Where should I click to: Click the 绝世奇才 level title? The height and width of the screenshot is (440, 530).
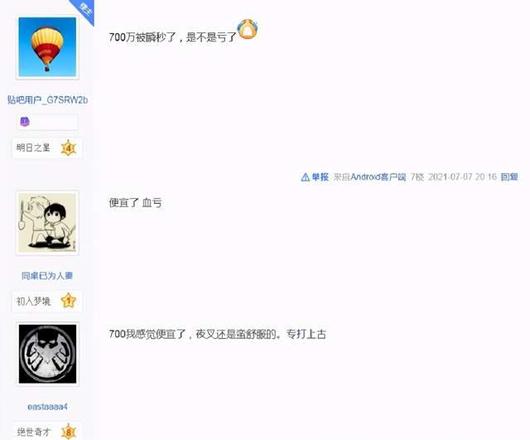[33, 432]
